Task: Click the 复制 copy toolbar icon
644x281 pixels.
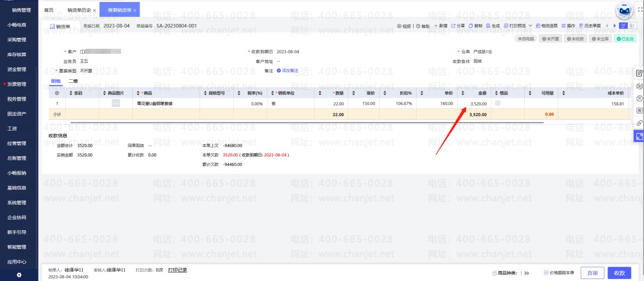Action: click(471, 26)
